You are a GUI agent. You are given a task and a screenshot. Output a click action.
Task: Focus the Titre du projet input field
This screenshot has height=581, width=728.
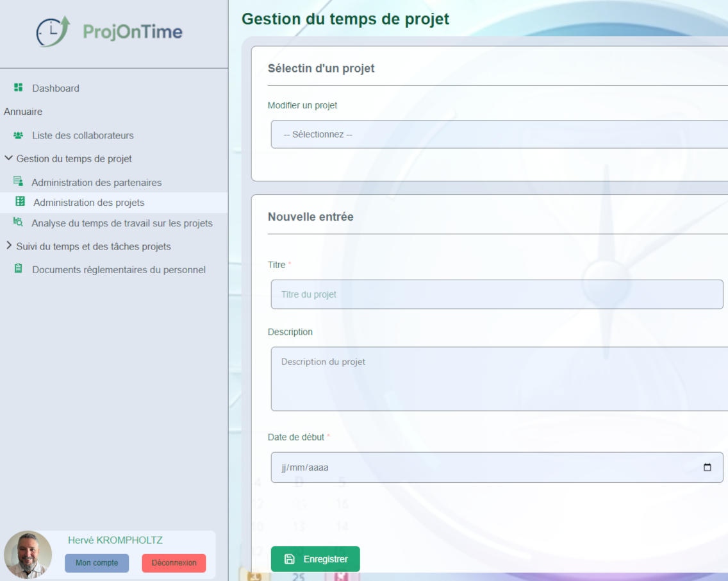497,294
